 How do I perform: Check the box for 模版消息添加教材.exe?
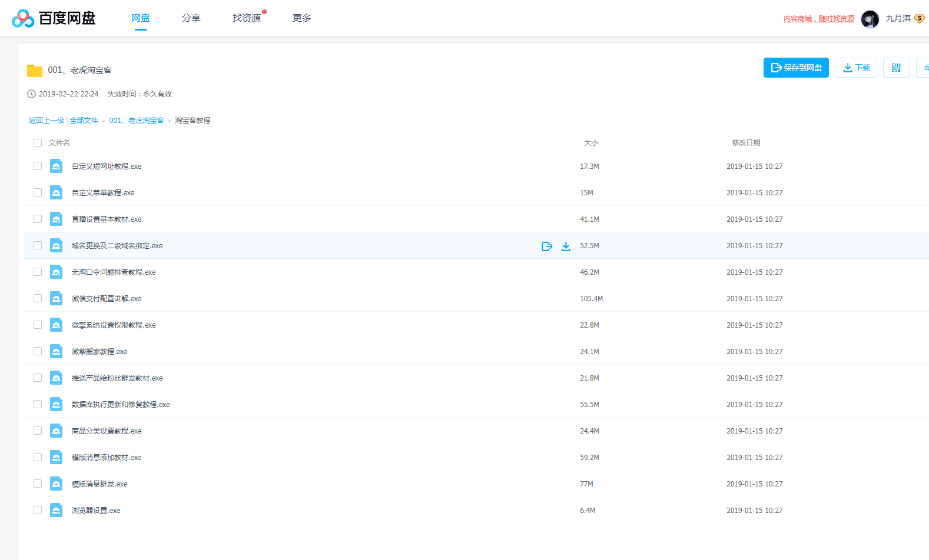click(38, 457)
